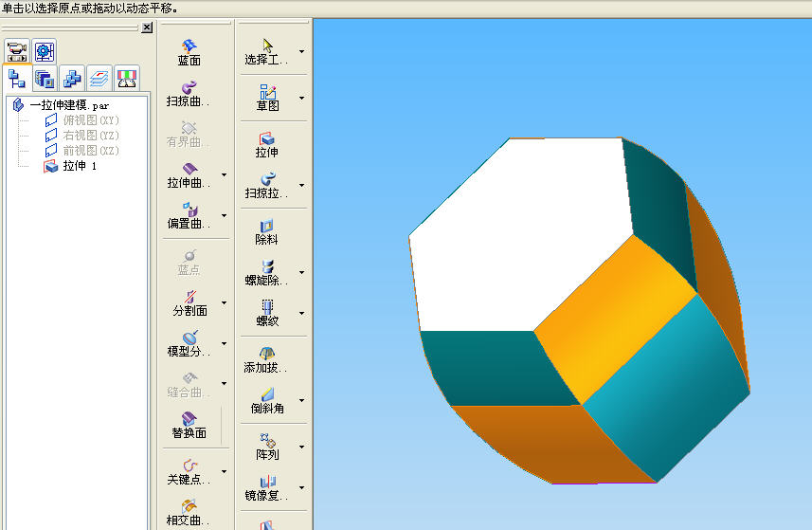Switch to the sensors gauge tab

click(127, 79)
